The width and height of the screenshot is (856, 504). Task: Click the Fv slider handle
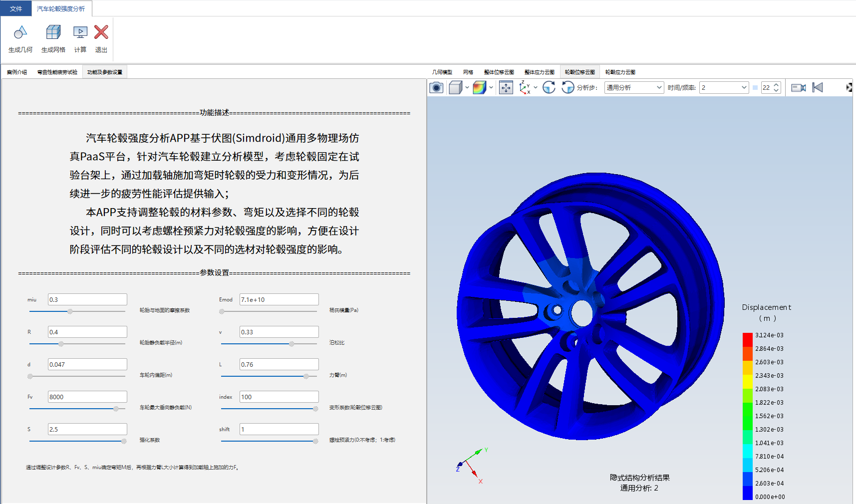(116, 409)
